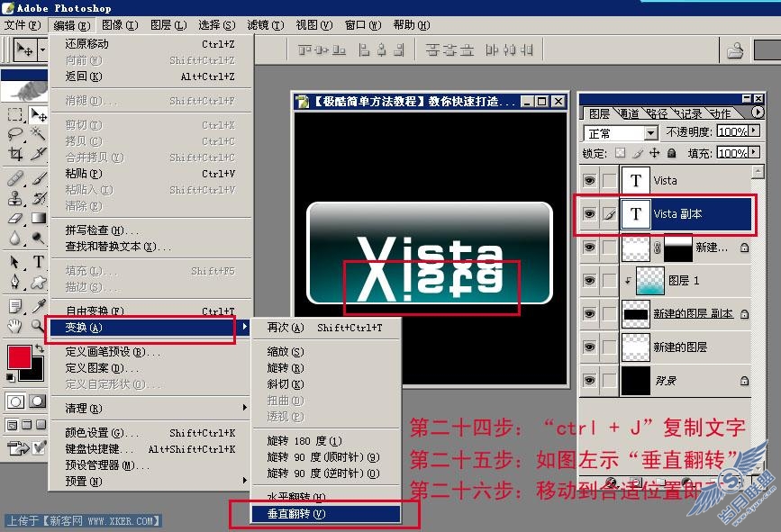Hide the 背景 layer
The image size is (781, 532).
589,381
